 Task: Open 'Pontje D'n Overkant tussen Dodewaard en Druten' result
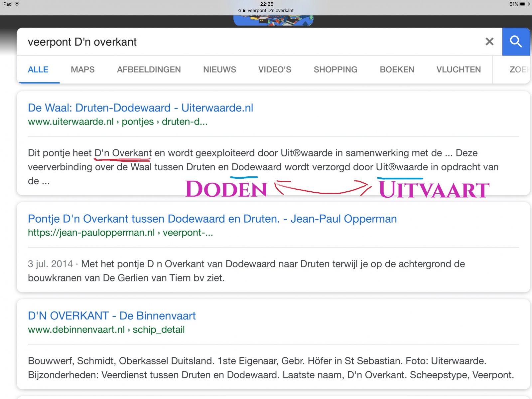pos(212,219)
